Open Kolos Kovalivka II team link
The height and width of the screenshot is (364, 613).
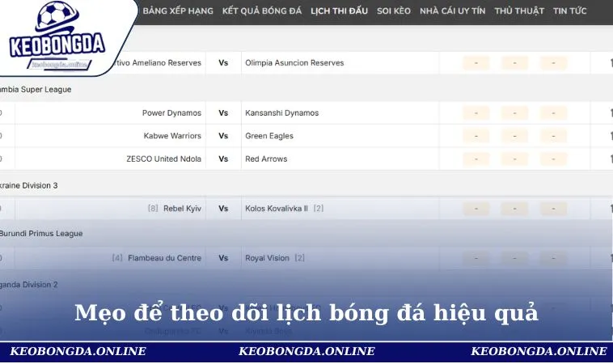pos(277,209)
